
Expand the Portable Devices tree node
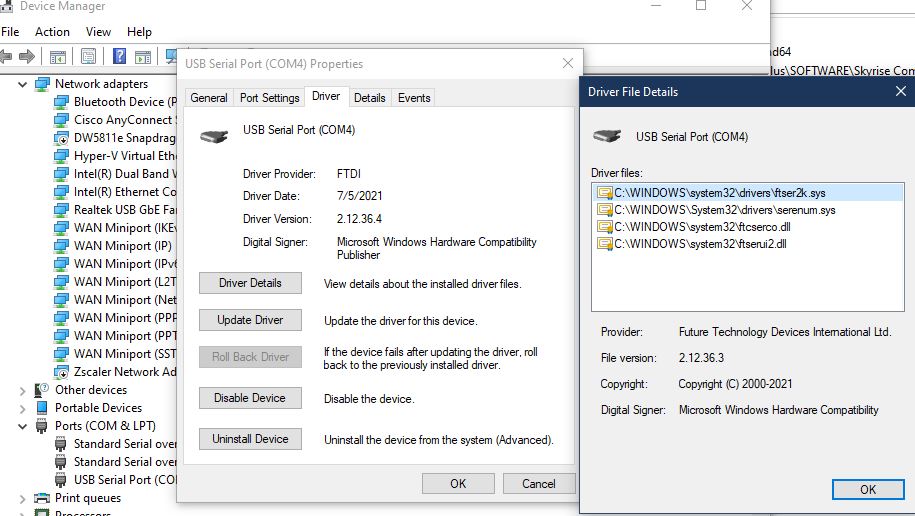23,409
